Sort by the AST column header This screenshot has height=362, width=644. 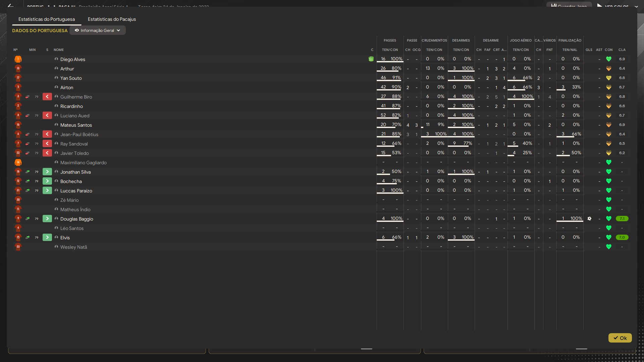(599, 50)
